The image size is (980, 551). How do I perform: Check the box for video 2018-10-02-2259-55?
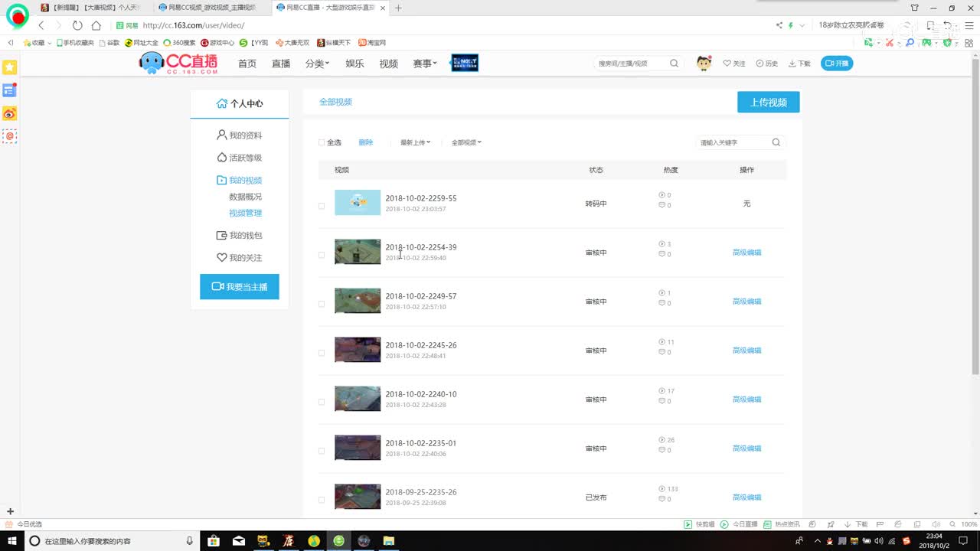[x=322, y=206]
